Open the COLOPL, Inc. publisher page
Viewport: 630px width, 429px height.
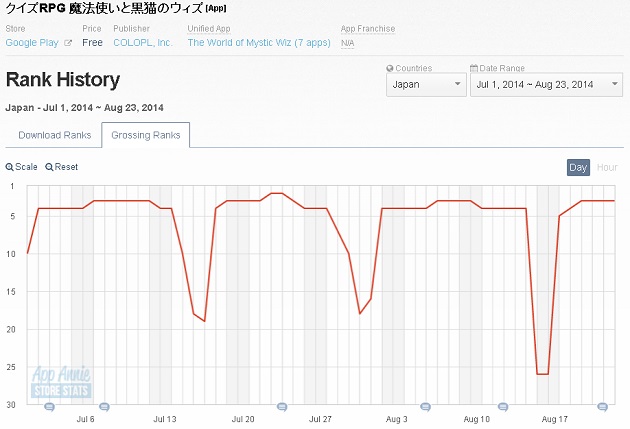(x=143, y=43)
